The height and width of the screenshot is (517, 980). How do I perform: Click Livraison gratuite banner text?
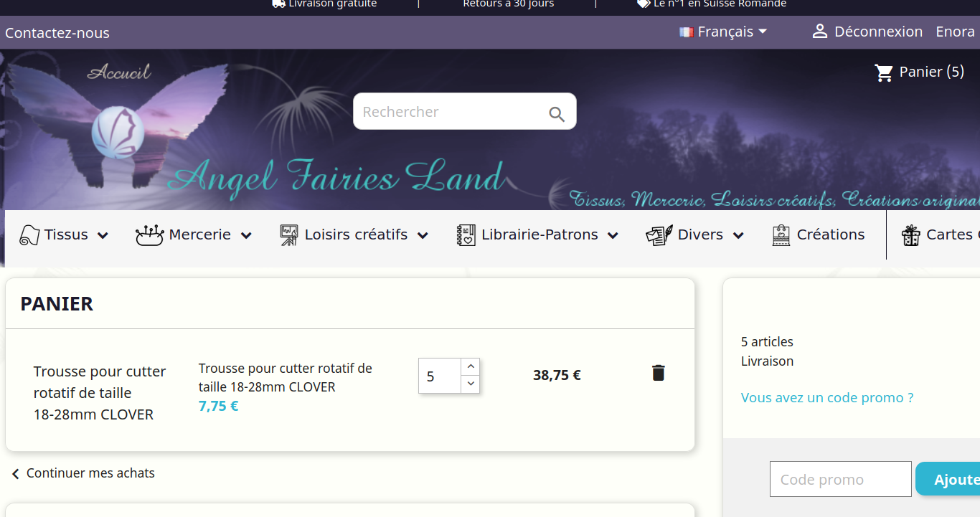click(332, 4)
